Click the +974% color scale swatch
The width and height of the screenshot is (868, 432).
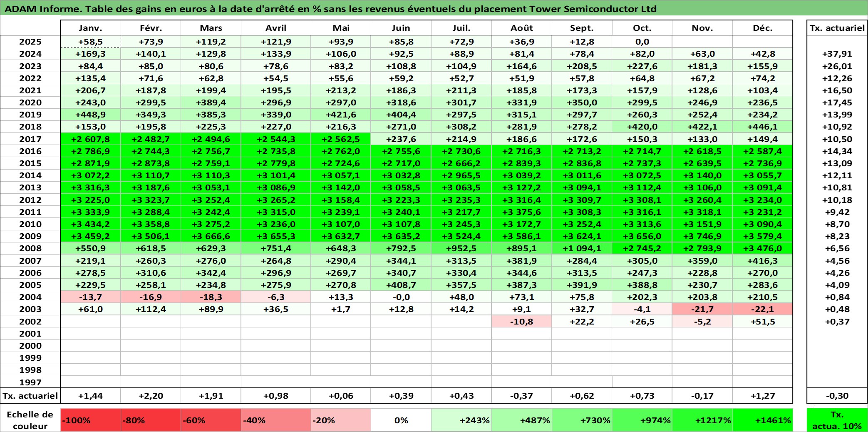pyautogui.click(x=642, y=420)
